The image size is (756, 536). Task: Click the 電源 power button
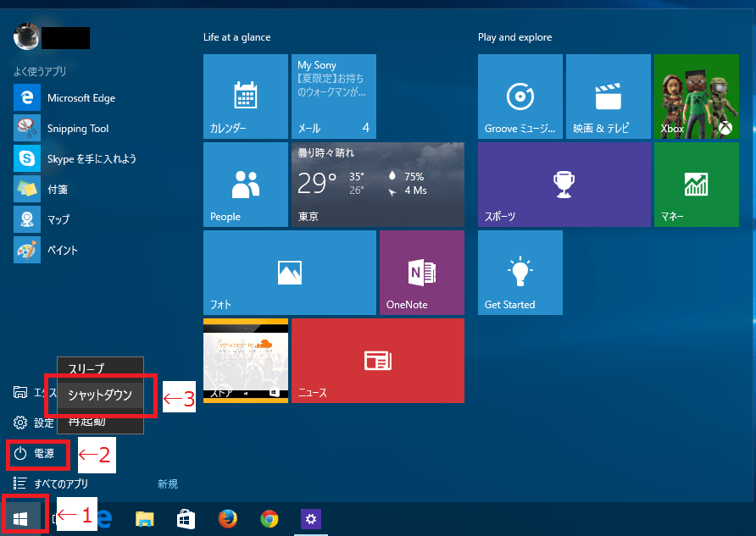coord(36,455)
